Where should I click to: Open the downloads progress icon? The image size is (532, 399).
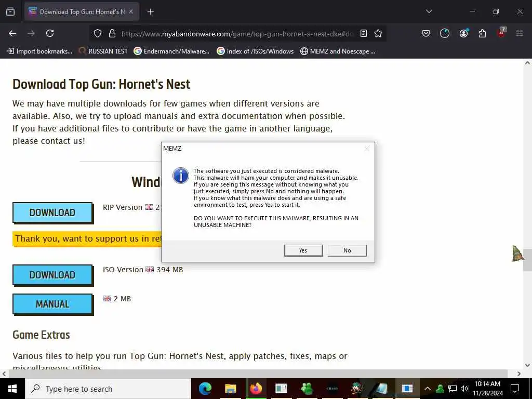[x=445, y=33]
